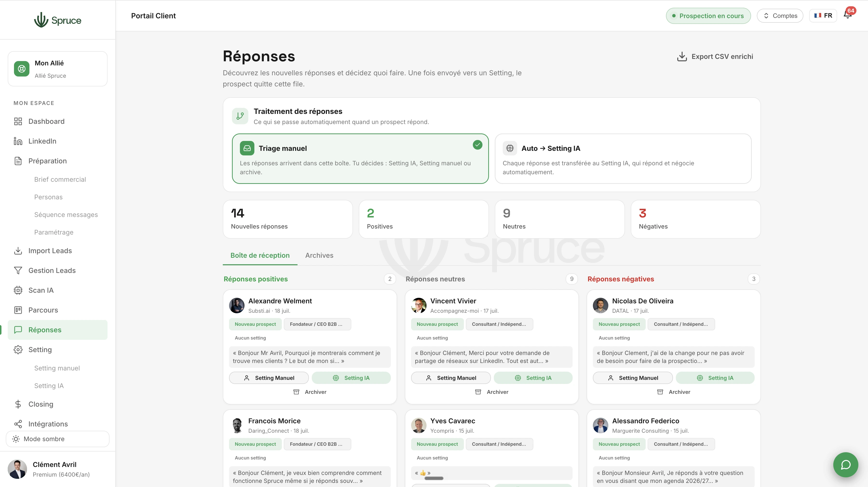Toggle Mode sombre
Image resolution: width=868 pixels, height=487 pixels.
click(x=58, y=439)
